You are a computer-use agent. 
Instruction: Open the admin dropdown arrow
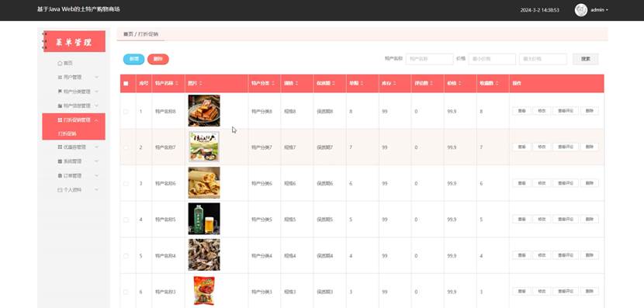pos(607,10)
